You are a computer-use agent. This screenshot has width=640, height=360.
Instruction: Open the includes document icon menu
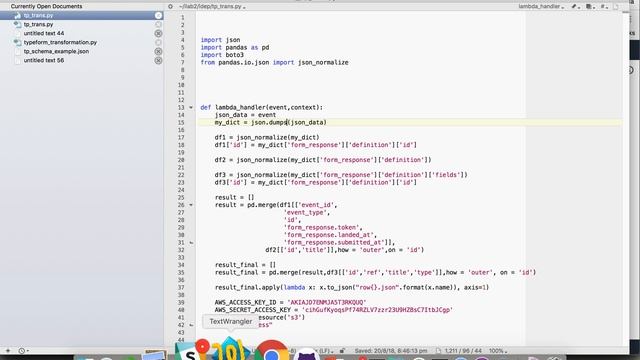(x=589, y=7)
